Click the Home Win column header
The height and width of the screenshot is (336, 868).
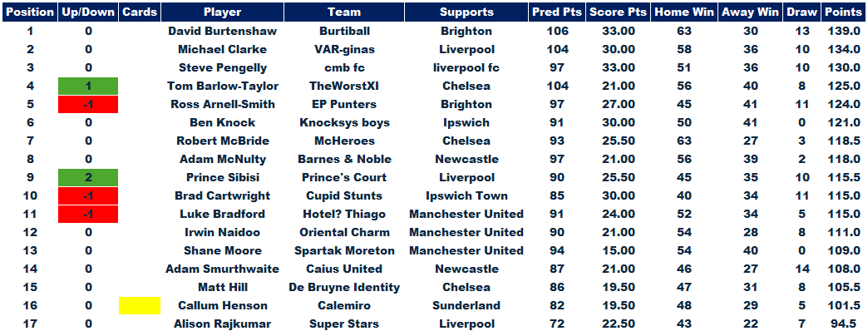click(x=684, y=12)
